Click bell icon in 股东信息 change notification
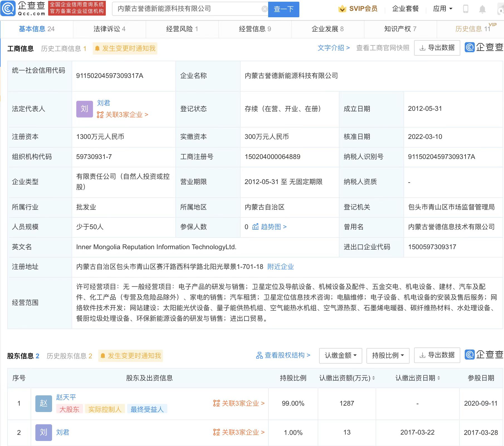 (x=103, y=356)
